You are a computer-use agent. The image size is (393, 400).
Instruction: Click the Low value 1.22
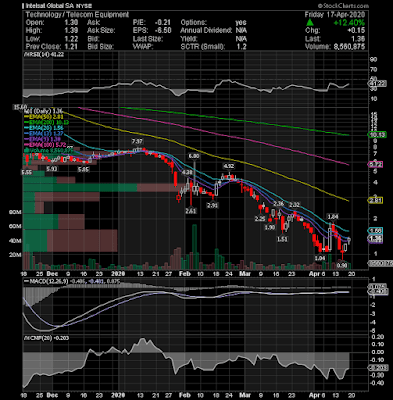70,39
